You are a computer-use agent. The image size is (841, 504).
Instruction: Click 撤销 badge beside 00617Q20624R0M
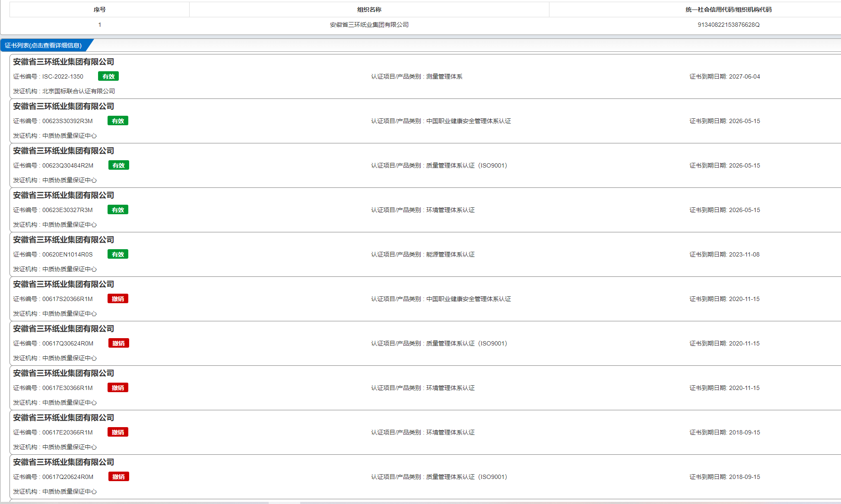119,477
